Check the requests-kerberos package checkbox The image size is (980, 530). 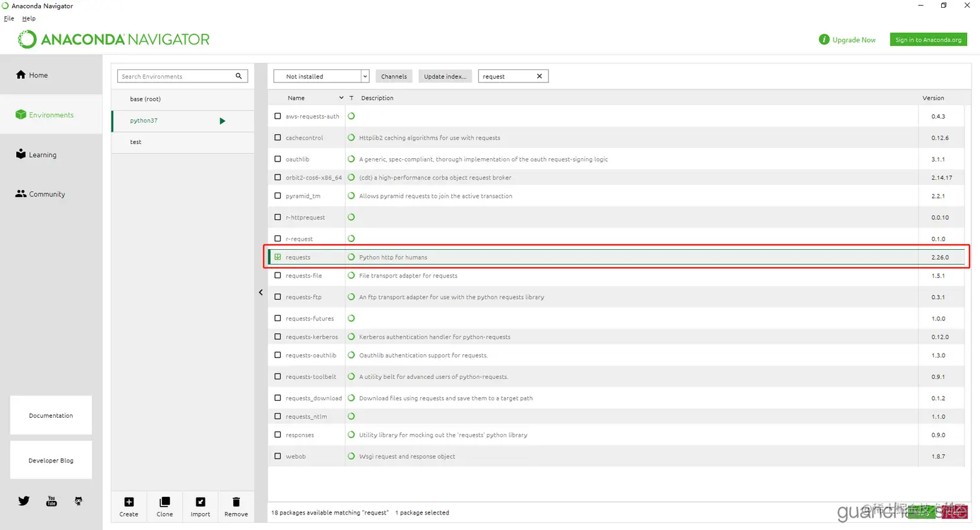277,337
